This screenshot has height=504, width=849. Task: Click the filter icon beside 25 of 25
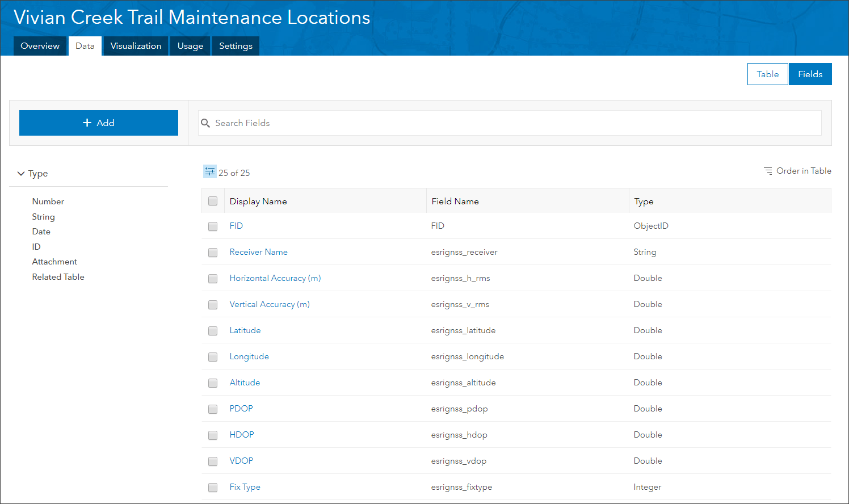[210, 171]
